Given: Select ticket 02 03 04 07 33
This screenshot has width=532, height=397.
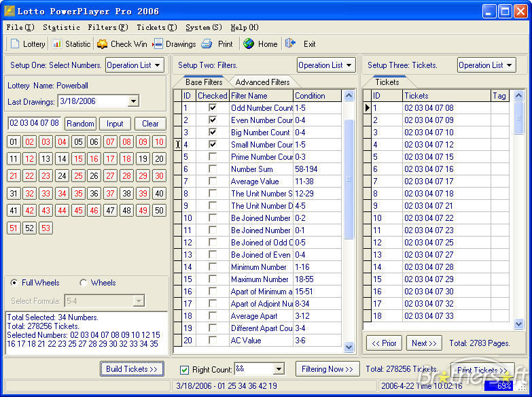Looking at the screenshot, I should click(x=429, y=316).
